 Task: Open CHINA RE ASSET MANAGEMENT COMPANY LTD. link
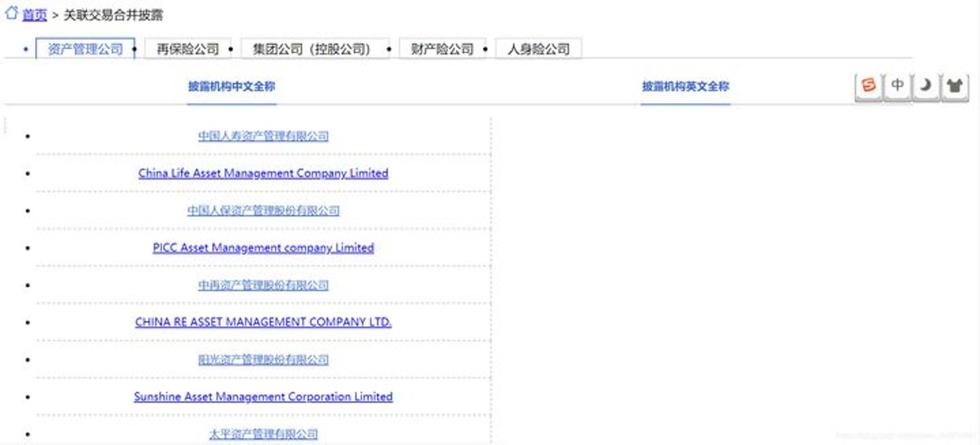tap(263, 322)
